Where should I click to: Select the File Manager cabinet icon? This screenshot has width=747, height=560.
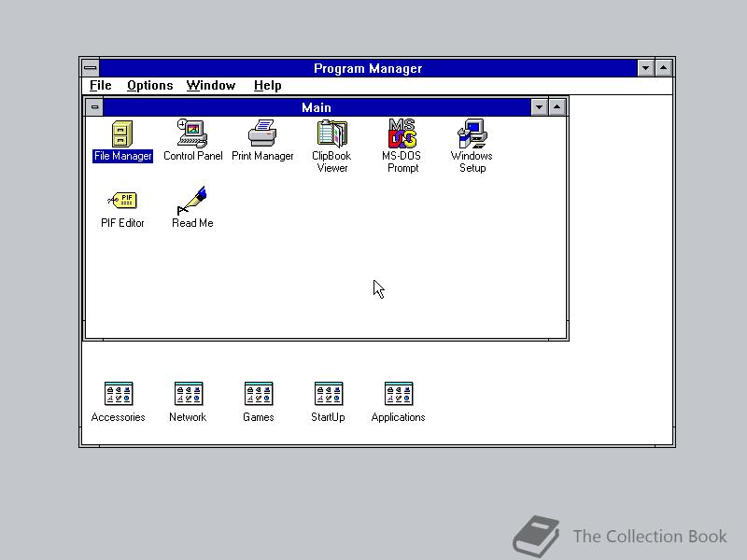[x=122, y=133]
